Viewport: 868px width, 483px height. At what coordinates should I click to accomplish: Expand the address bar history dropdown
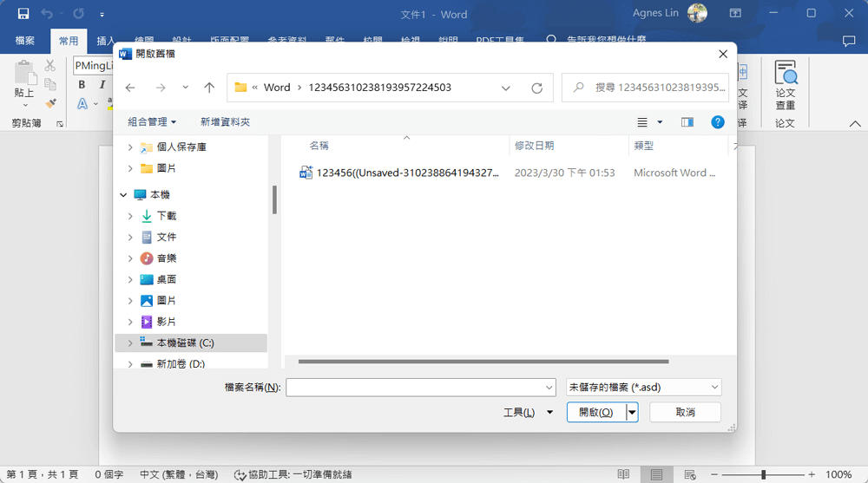pyautogui.click(x=505, y=88)
